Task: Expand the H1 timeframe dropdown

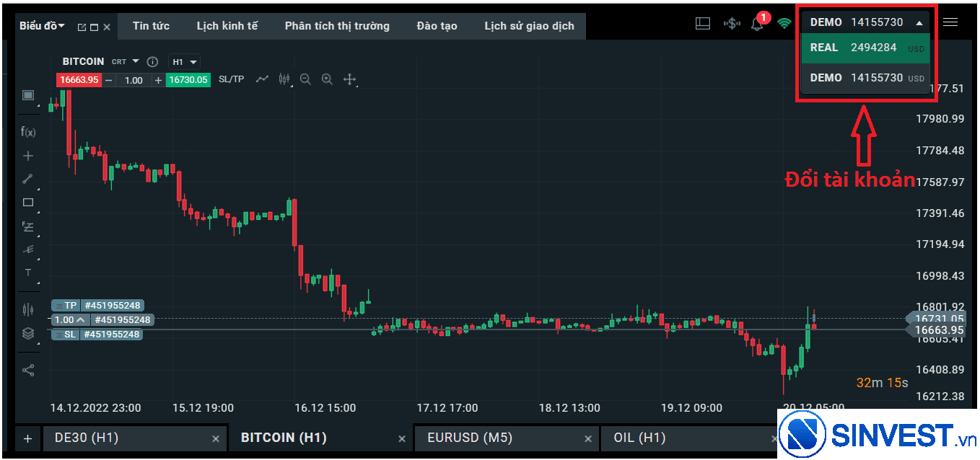Action: click(x=183, y=62)
